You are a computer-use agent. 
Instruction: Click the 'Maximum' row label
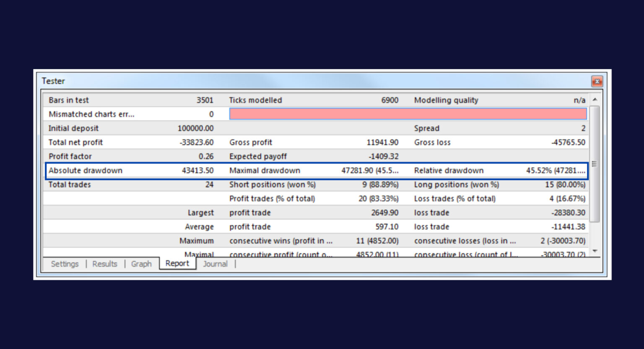point(197,241)
